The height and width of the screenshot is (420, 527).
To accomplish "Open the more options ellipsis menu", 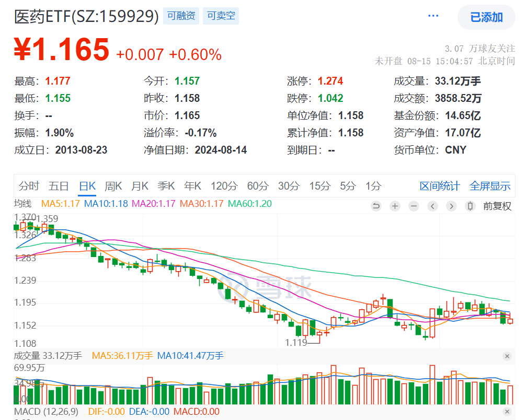I will tap(433, 16).
